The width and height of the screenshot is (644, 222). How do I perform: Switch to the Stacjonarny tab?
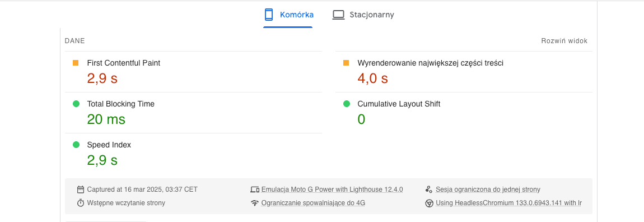[363, 15]
